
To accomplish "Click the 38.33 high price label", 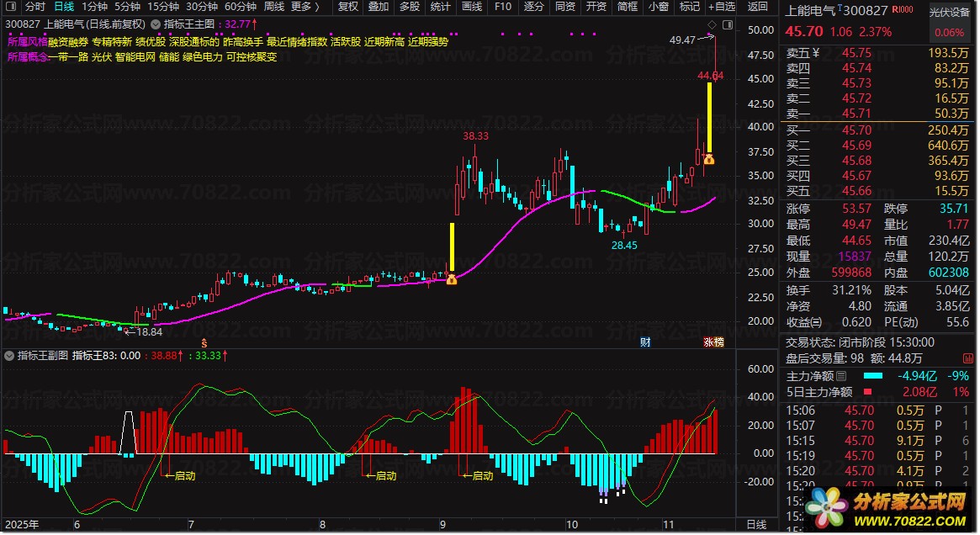I will click(475, 136).
